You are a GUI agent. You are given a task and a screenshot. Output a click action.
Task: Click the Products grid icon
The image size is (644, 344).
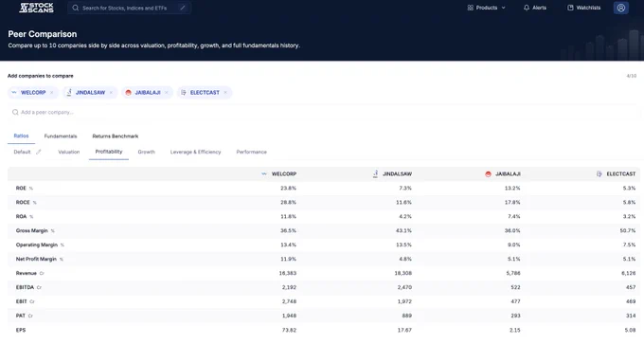[x=471, y=8]
